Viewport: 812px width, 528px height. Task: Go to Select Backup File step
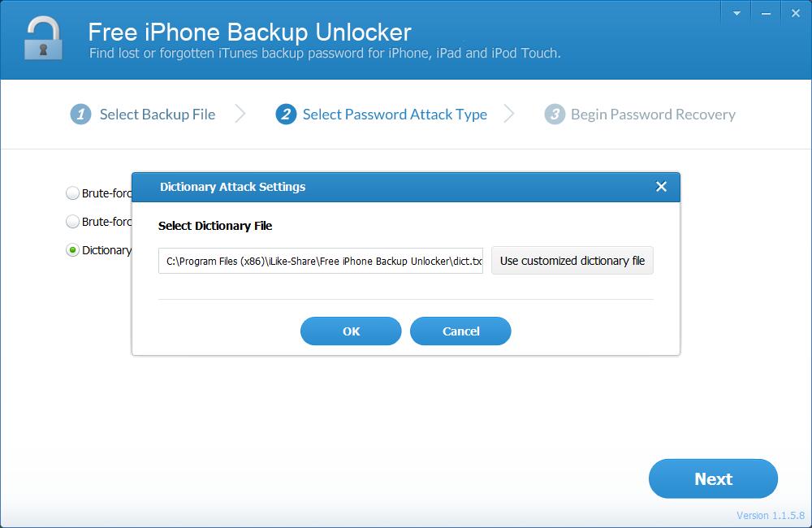[x=158, y=115]
